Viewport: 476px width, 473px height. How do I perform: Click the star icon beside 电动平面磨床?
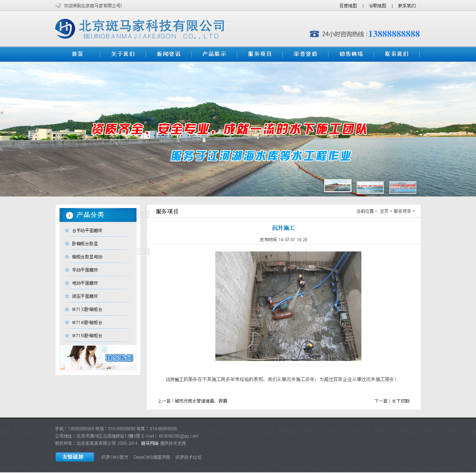pyautogui.click(x=67, y=283)
